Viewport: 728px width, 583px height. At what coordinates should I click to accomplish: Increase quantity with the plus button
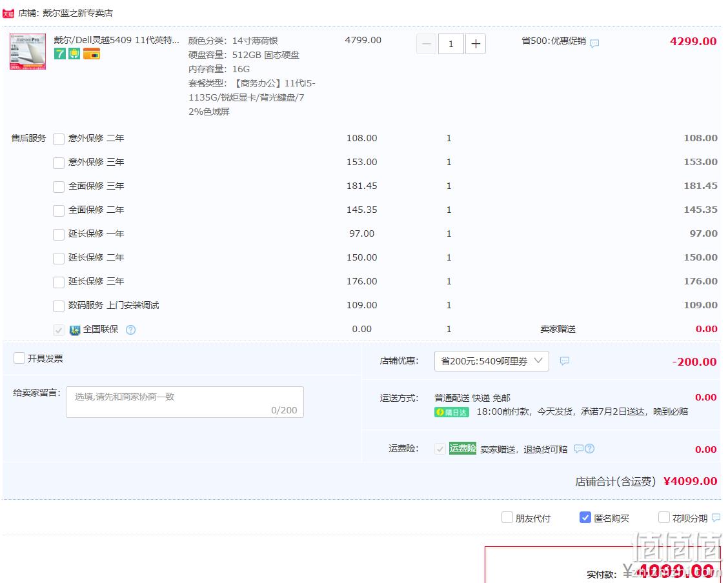(x=476, y=44)
